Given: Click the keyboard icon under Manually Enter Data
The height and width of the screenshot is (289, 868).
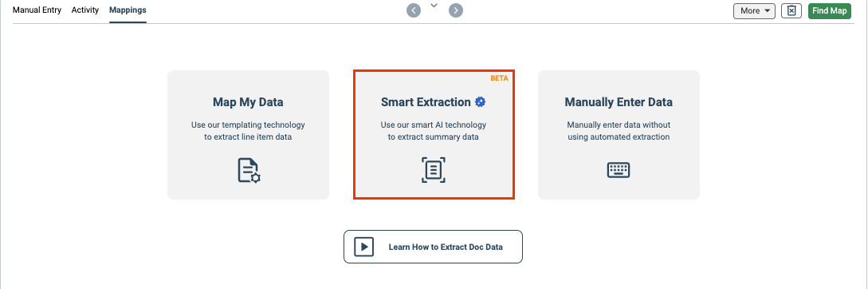Looking at the screenshot, I should coord(619,170).
